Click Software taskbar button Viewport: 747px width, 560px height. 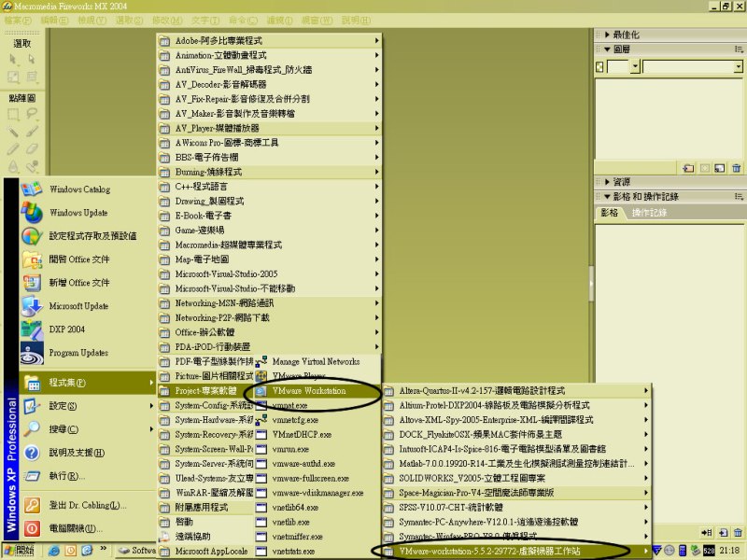click(137, 551)
